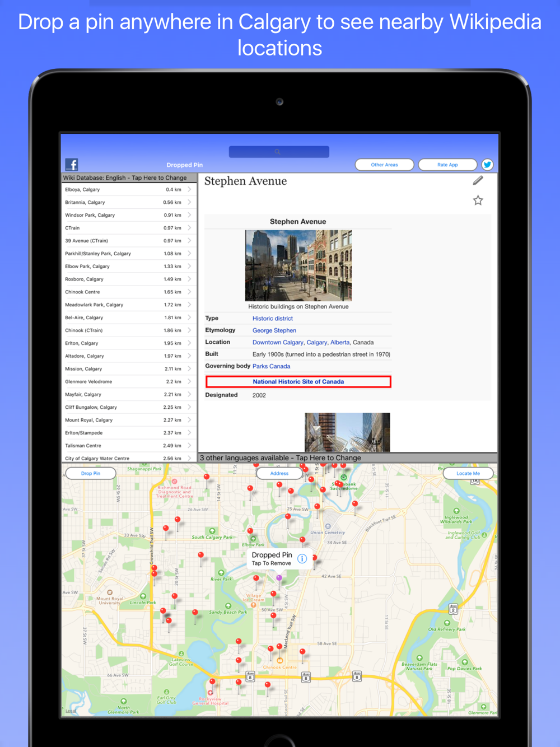
Task: View the second article photo below Designated
Action: click(x=347, y=432)
